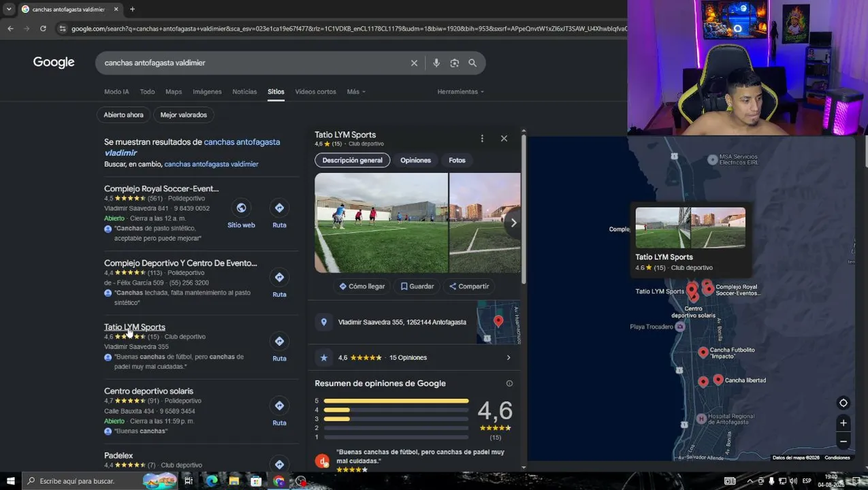Focus the Google search input field
Viewport: 868px width, 490px height.
coord(252,63)
